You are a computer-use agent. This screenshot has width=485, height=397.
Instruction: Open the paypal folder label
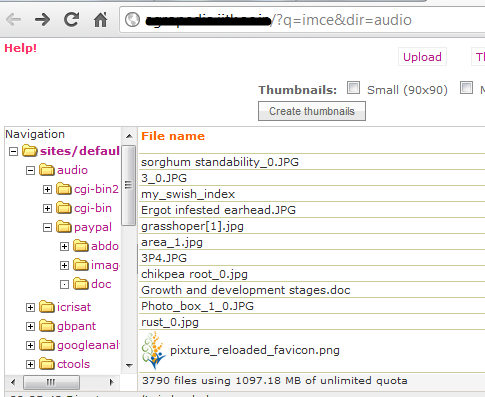click(x=93, y=227)
